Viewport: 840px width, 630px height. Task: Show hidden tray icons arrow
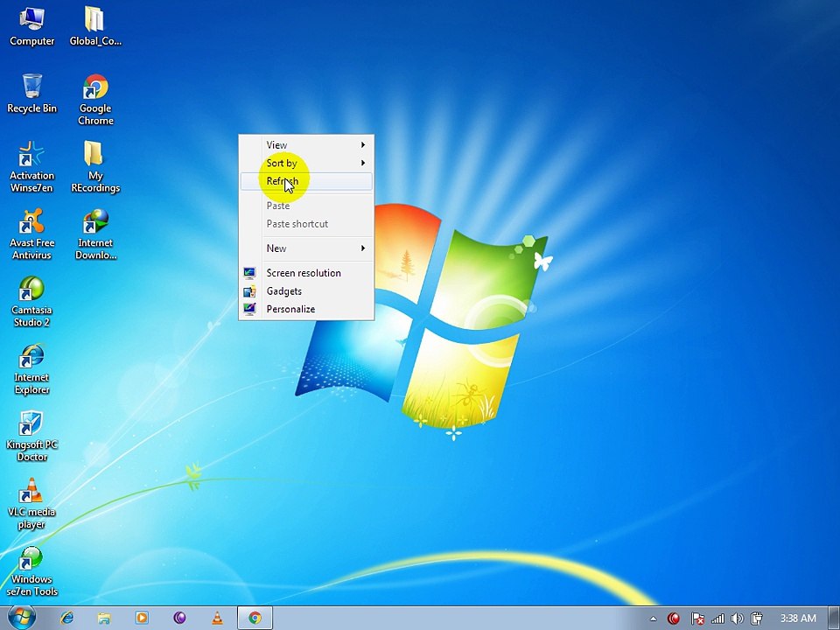click(653, 619)
